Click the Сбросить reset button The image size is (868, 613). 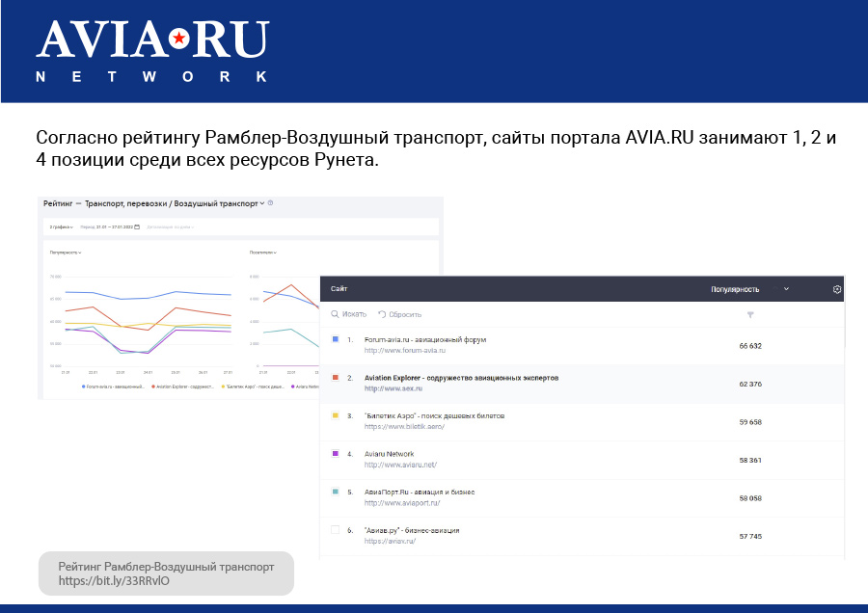point(399,314)
